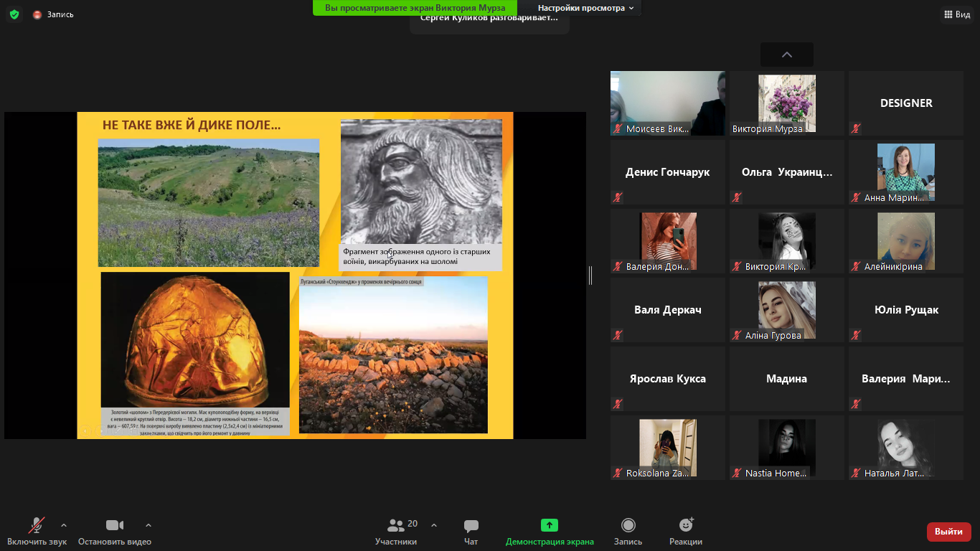Select the DESIGNER participant tile

coord(905,103)
